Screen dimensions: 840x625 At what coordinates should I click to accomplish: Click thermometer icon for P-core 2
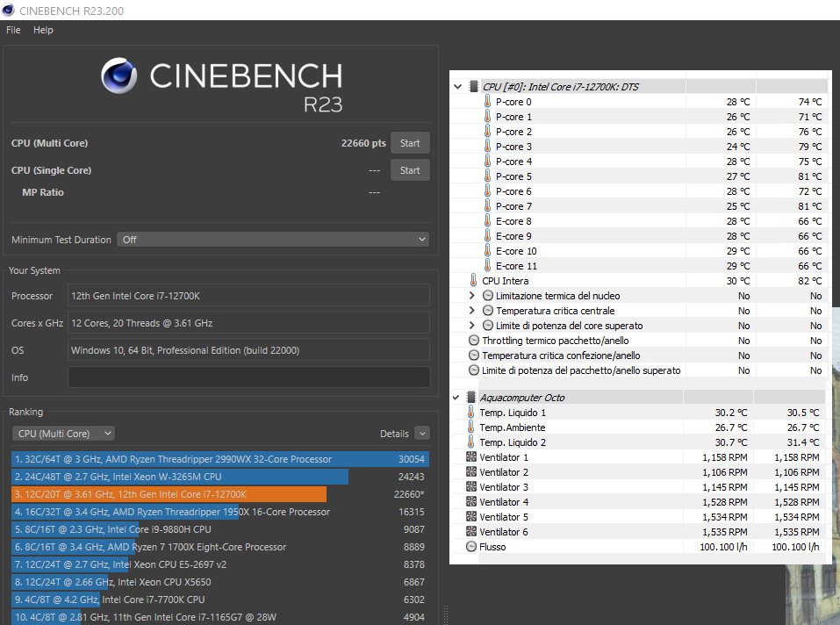(x=487, y=131)
